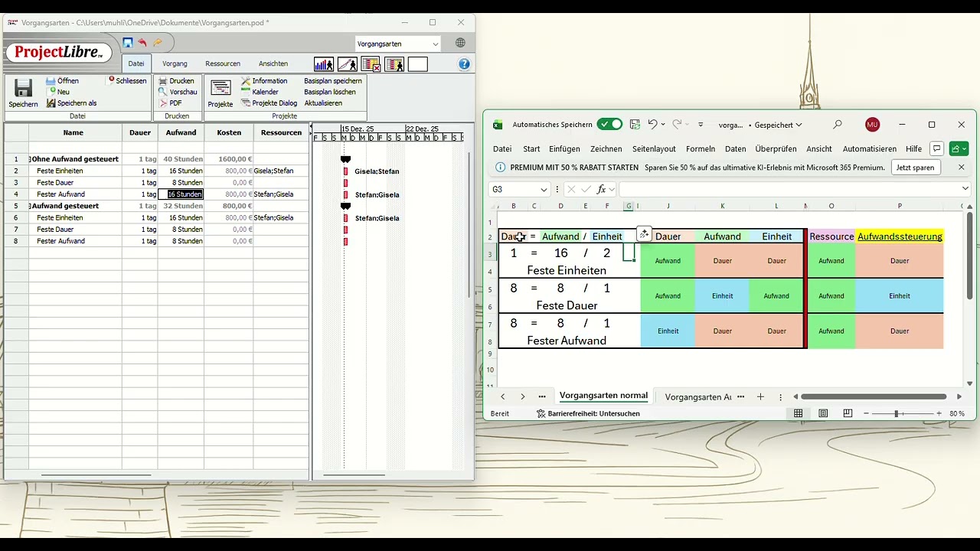Click the fx insert function icon
This screenshot has height=551, width=980.
(x=602, y=189)
